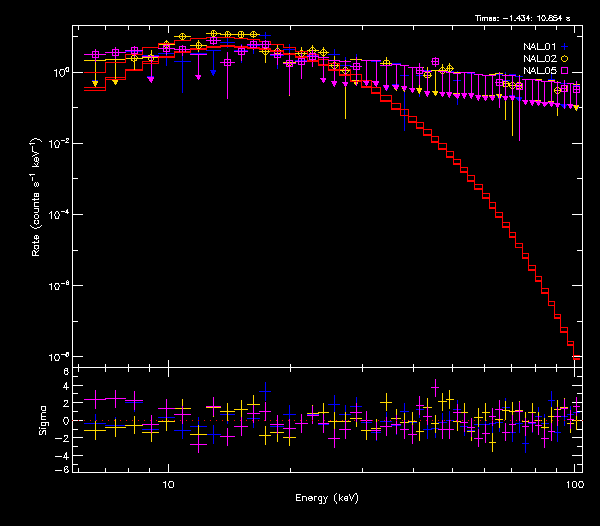Viewport: 600px width, 526px height.
Task: Click the 10⁻² tick label on the rate axis
Action: 58,144
